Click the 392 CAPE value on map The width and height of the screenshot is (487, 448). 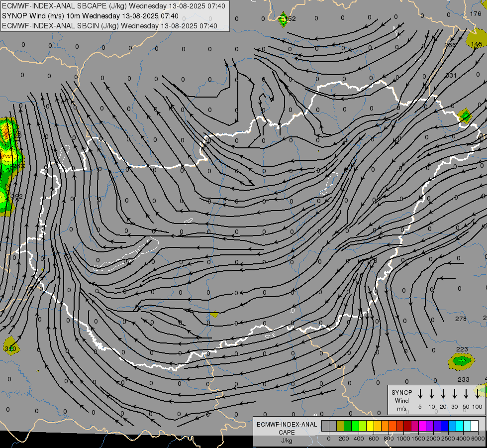(x=17, y=196)
